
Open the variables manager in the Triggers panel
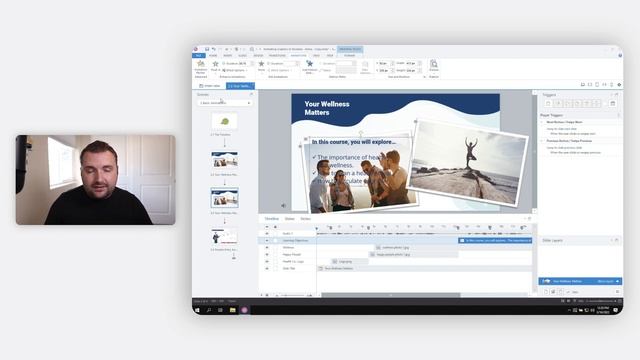point(612,104)
